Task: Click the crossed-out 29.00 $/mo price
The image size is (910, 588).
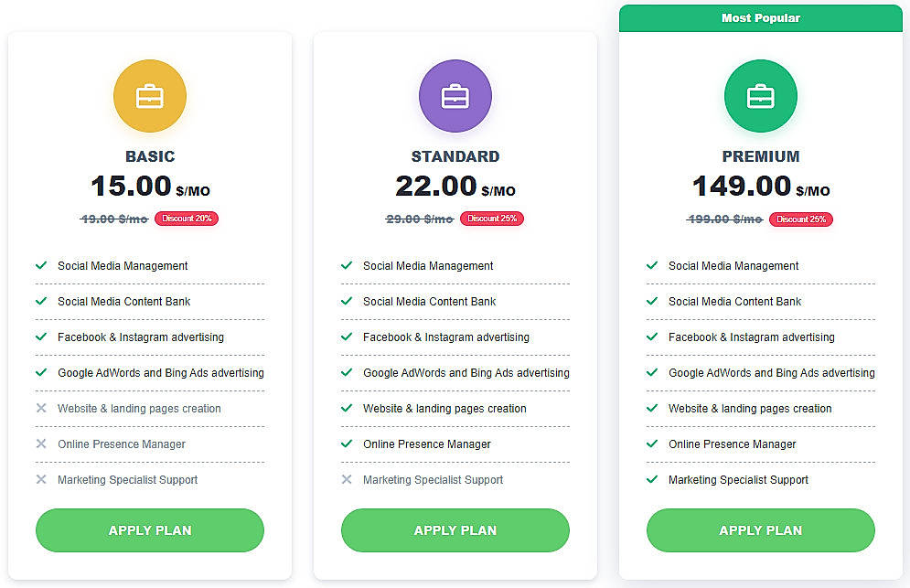Action: coord(419,219)
